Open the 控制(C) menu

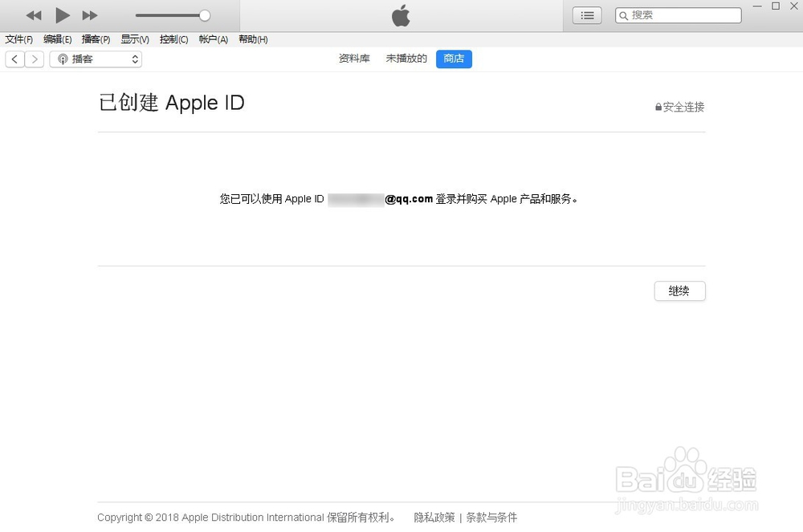[x=173, y=39]
